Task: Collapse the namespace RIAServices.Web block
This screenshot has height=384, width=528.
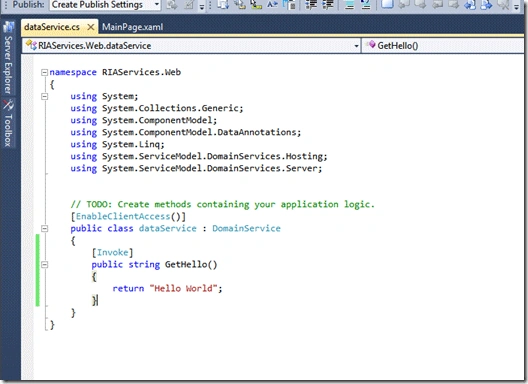Action: pyautogui.click(x=44, y=72)
